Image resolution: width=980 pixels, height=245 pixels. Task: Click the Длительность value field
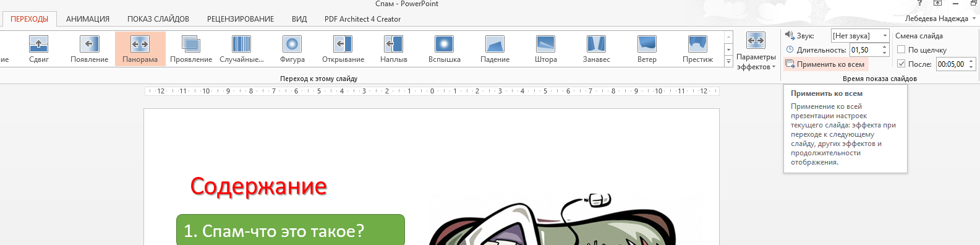864,50
